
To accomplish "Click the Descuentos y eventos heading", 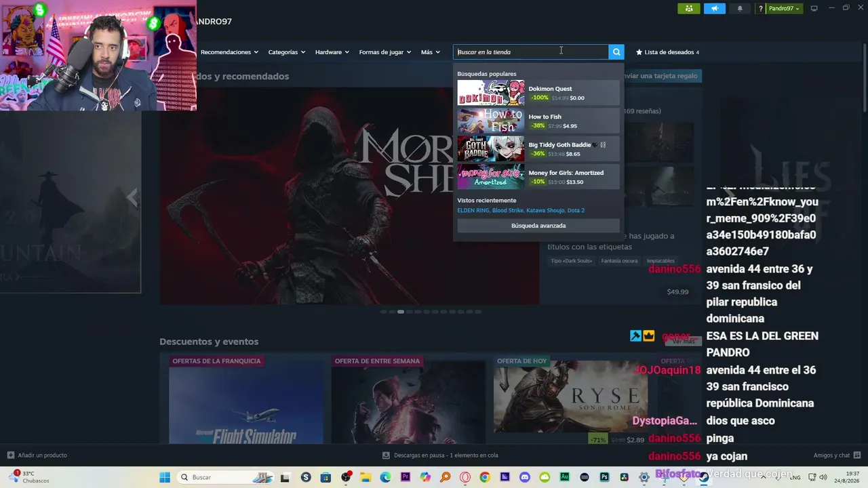I will pos(209,342).
